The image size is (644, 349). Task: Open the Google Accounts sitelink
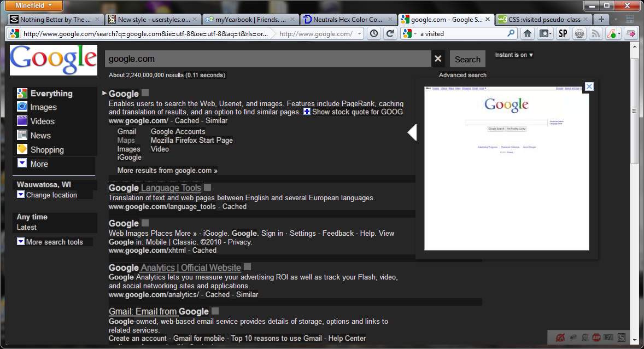178,131
